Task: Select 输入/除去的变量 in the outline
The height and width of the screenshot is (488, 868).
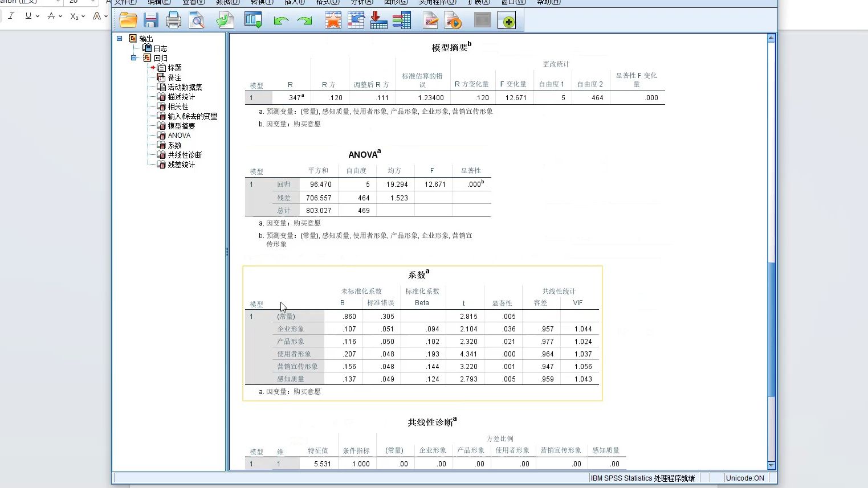Action: point(192,116)
